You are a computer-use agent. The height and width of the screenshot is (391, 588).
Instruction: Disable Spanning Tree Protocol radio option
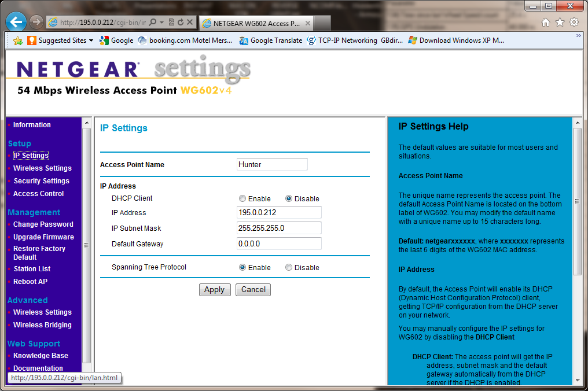289,268
